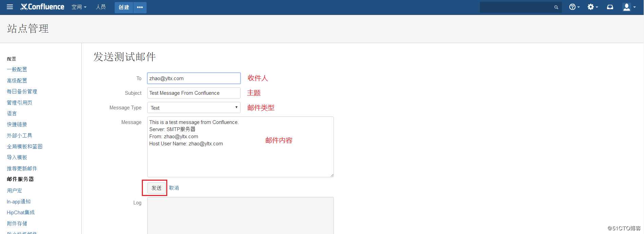Click the Confluence logo
The image size is (644, 234).
[x=42, y=7]
